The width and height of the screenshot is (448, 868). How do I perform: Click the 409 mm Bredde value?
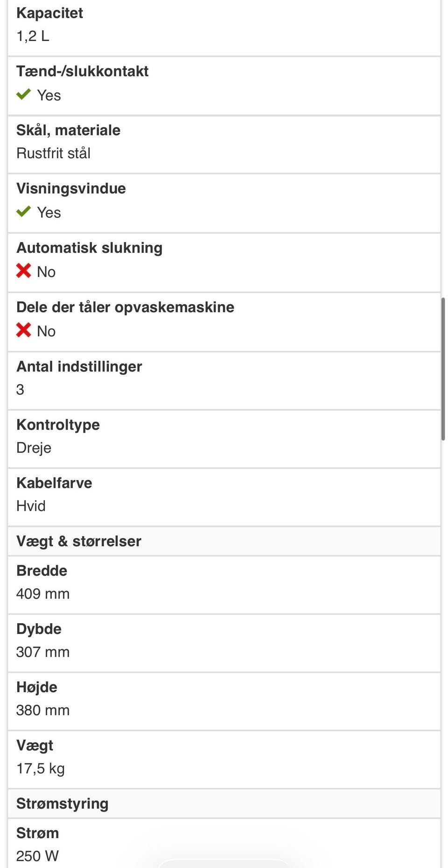pos(43,594)
